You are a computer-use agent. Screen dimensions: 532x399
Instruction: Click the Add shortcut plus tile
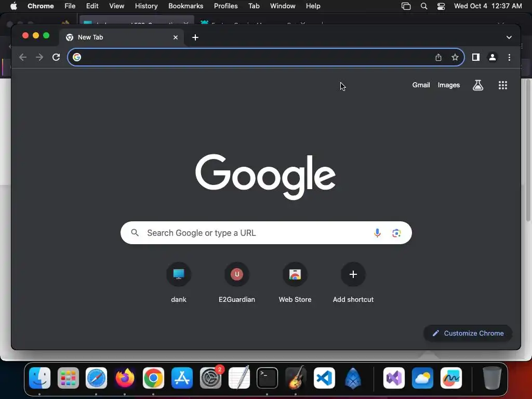pyautogui.click(x=353, y=283)
